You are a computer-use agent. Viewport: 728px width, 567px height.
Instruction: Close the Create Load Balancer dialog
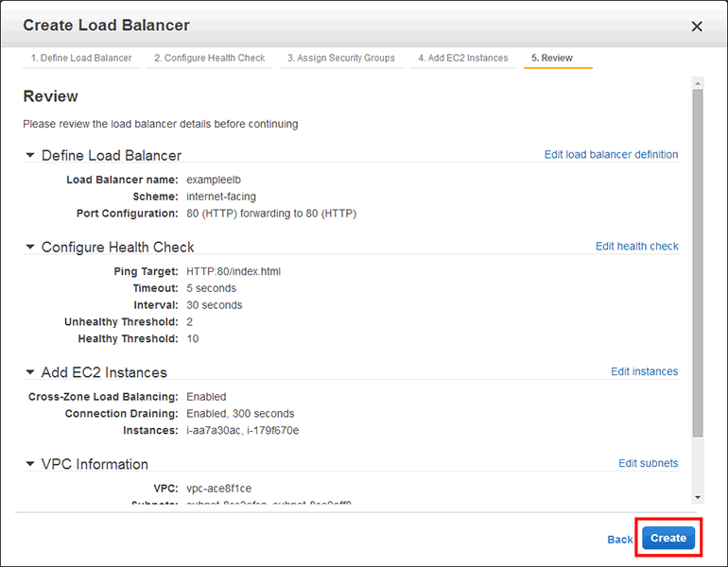pyautogui.click(x=697, y=26)
